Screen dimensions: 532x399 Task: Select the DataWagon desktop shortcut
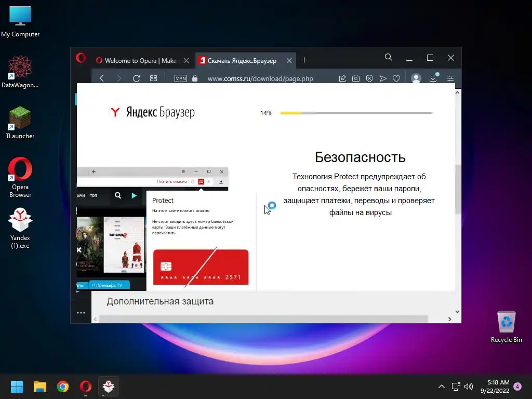pos(20,72)
